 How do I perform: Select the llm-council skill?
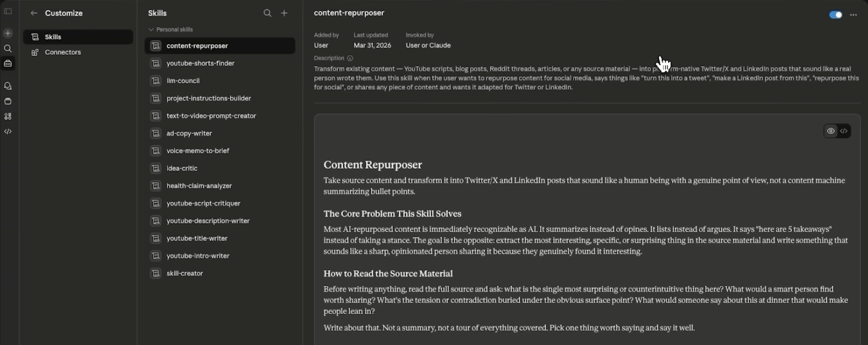(183, 81)
